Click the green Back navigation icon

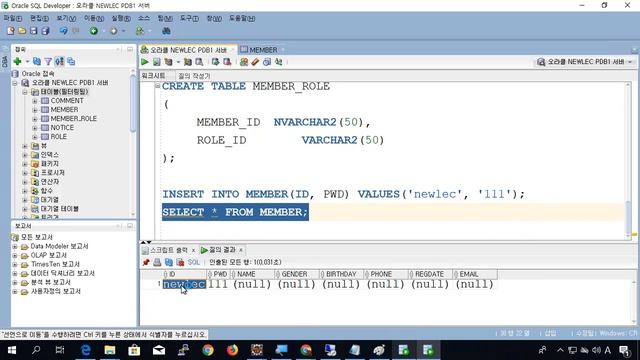click(94, 31)
